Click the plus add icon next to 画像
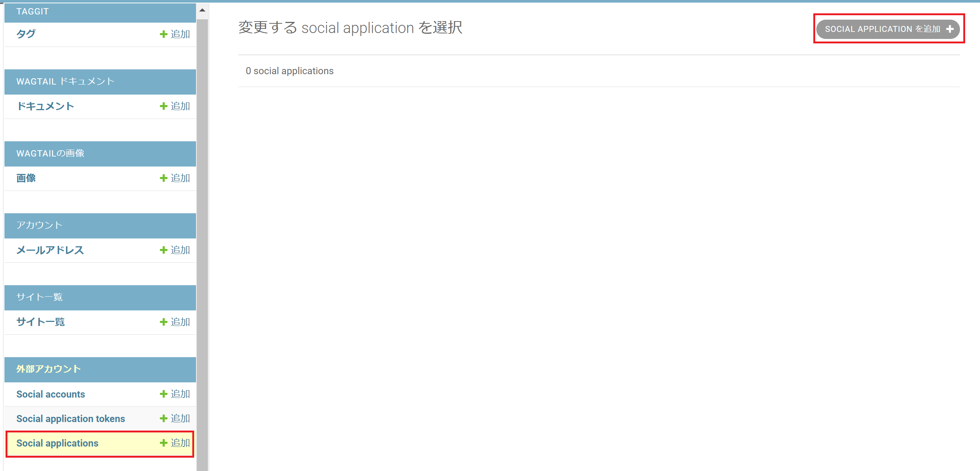The width and height of the screenshot is (980, 471). pyautogui.click(x=164, y=178)
